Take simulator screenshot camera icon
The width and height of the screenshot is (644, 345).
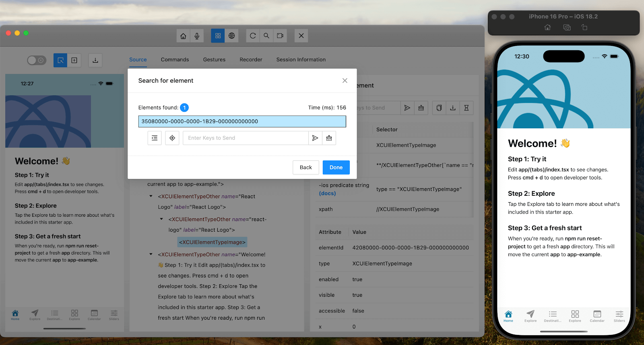[567, 27]
